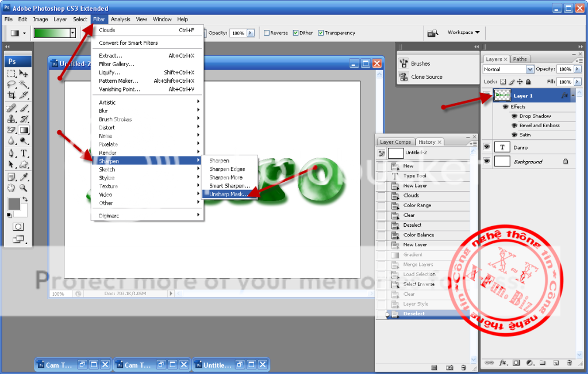
Task: Uncheck the Dither option
Action: pyautogui.click(x=295, y=33)
